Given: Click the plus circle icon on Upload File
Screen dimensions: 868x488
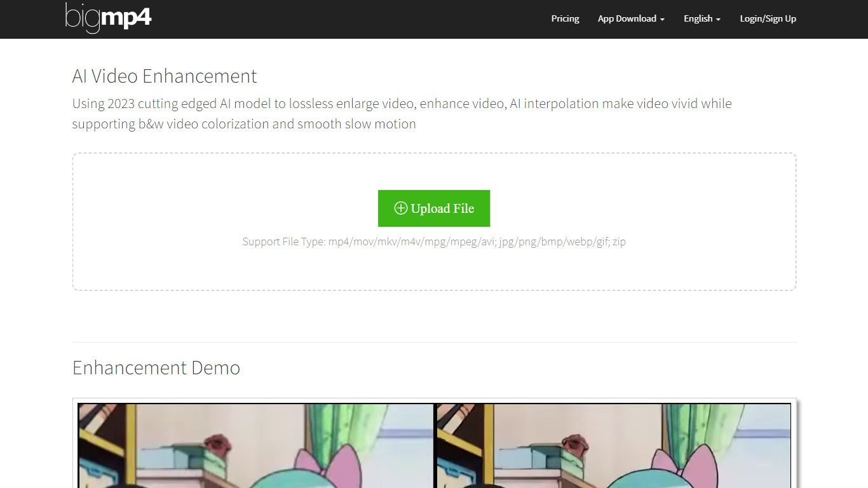Looking at the screenshot, I should pyautogui.click(x=400, y=208).
